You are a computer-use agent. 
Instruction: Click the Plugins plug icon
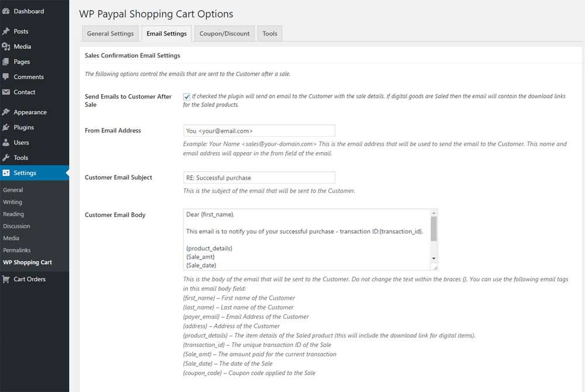coord(6,127)
